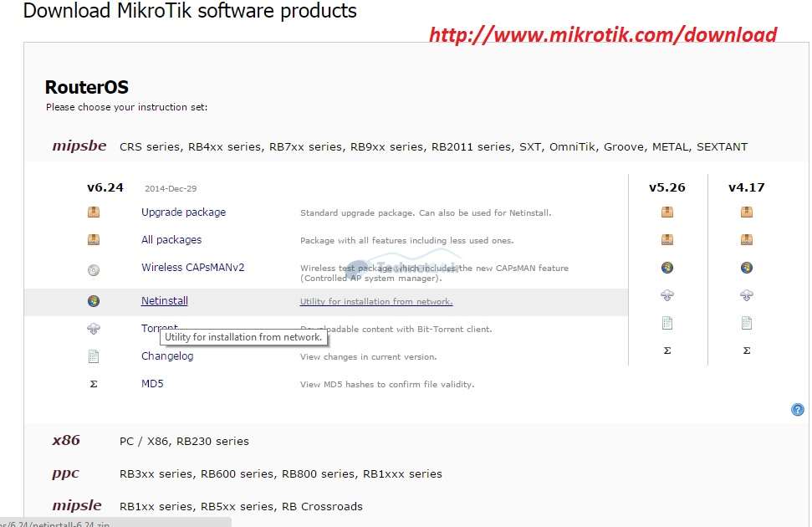812x527 pixels.
Task: Open the Upgrade package link
Action: pyautogui.click(x=183, y=212)
